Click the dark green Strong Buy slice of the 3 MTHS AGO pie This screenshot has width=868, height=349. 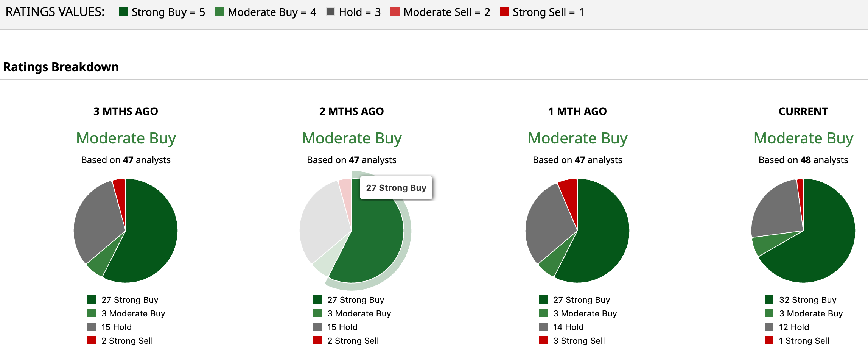pos(151,235)
